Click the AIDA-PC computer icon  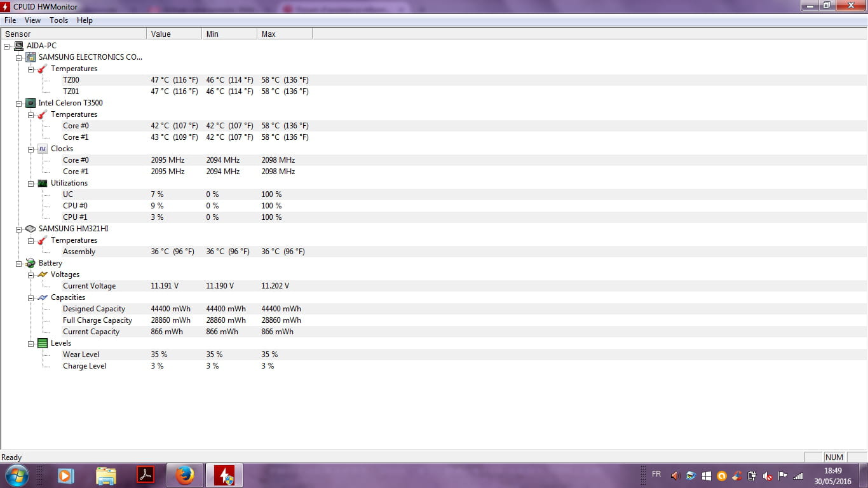(19, 46)
